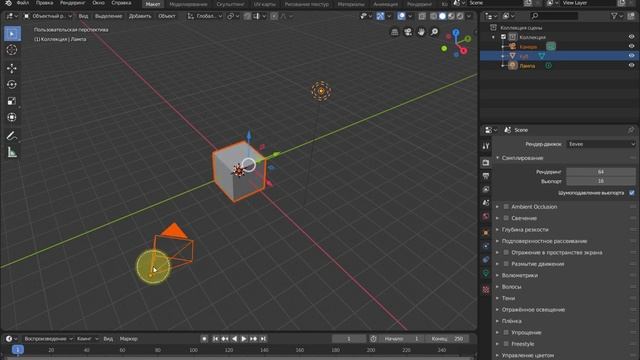The width and height of the screenshot is (640, 360).
Task: Expand the Глубина резкости panel
Action: [525, 229]
